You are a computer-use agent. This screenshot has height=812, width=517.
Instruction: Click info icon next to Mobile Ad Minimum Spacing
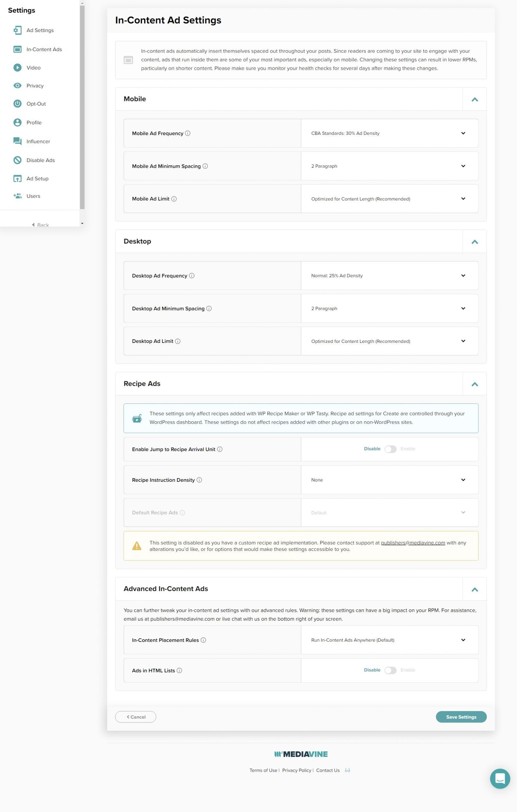click(205, 166)
